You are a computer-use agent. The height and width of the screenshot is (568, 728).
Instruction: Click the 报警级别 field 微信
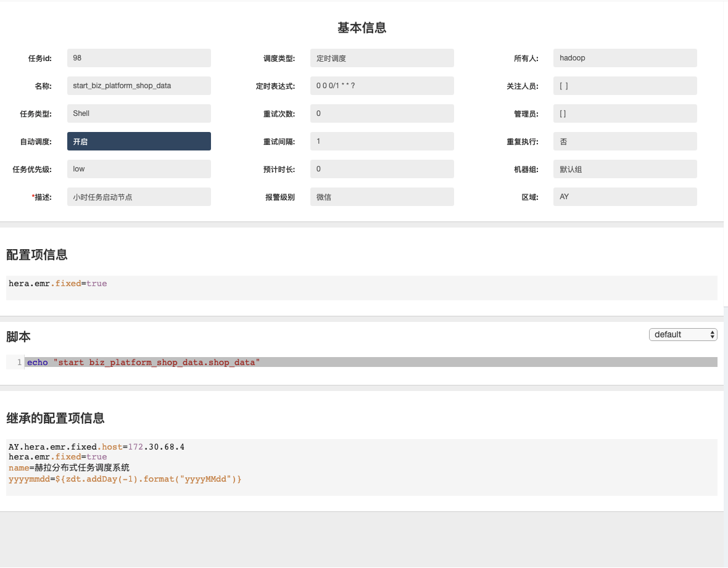pyautogui.click(x=382, y=197)
